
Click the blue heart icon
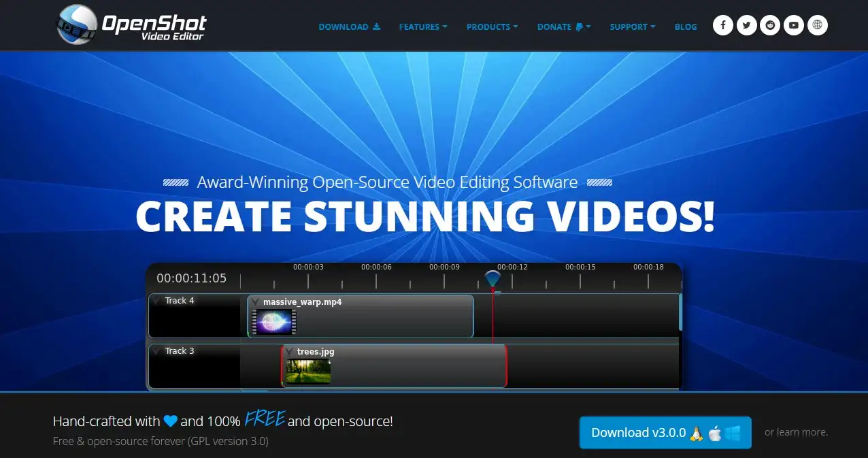[x=170, y=421]
